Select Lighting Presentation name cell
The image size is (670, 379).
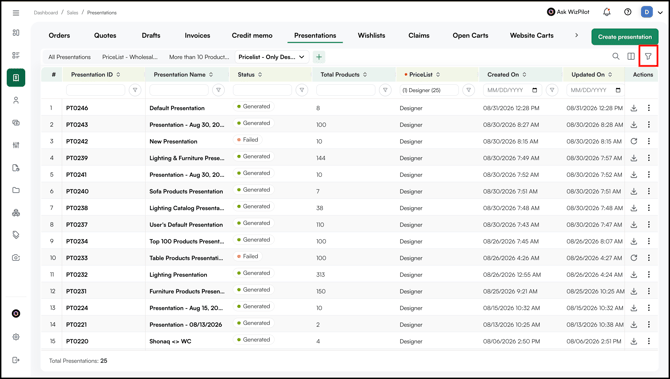pos(178,275)
